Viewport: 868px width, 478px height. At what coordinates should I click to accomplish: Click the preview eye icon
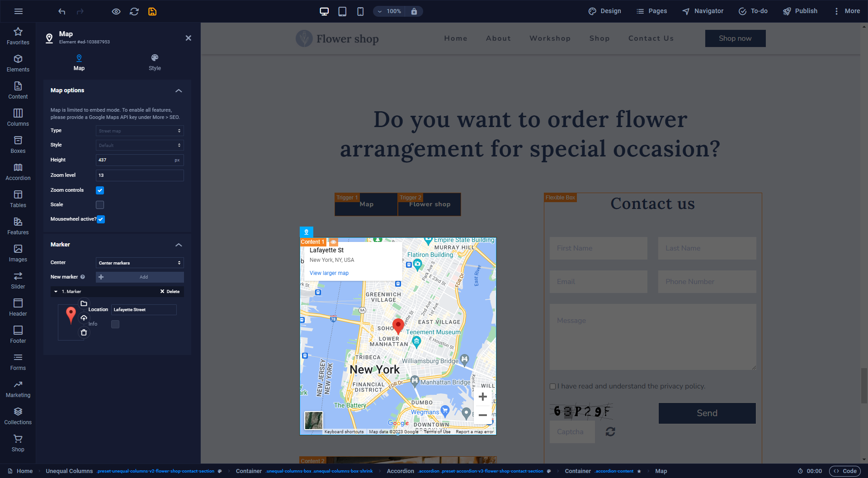(116, 11)
